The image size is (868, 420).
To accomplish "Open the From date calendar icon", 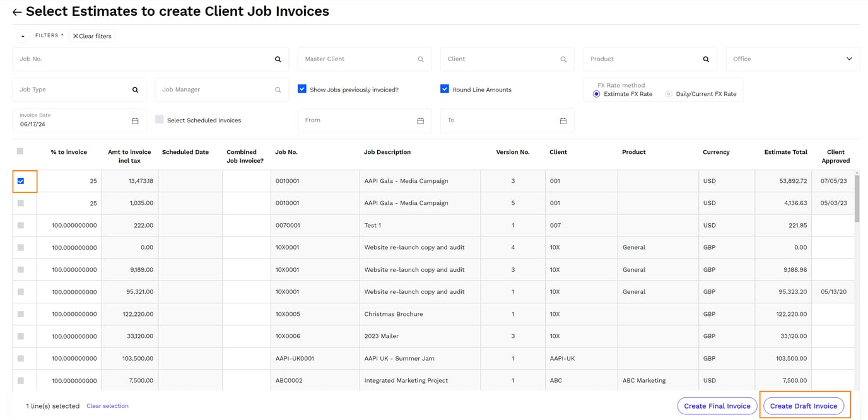I will pyautogui.click(x=421, y=121).
